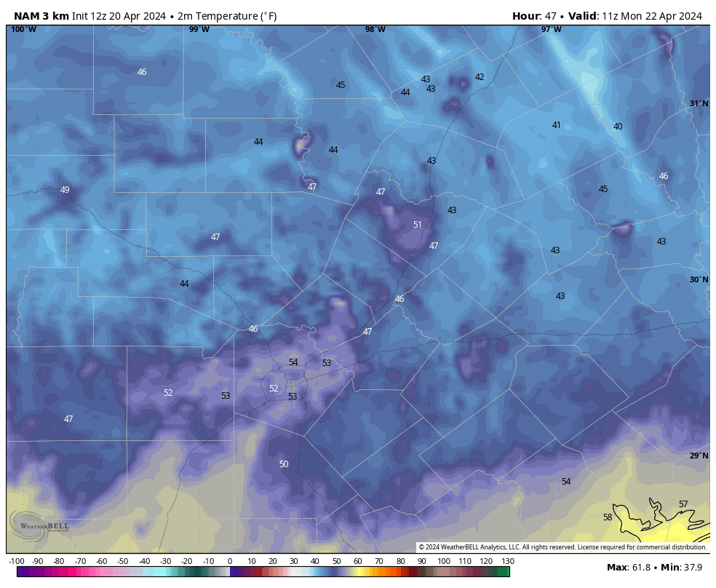Screen dimensions: 716x588
Task: Click the 40 degree temperature value
Action: (x=618, y=127)
